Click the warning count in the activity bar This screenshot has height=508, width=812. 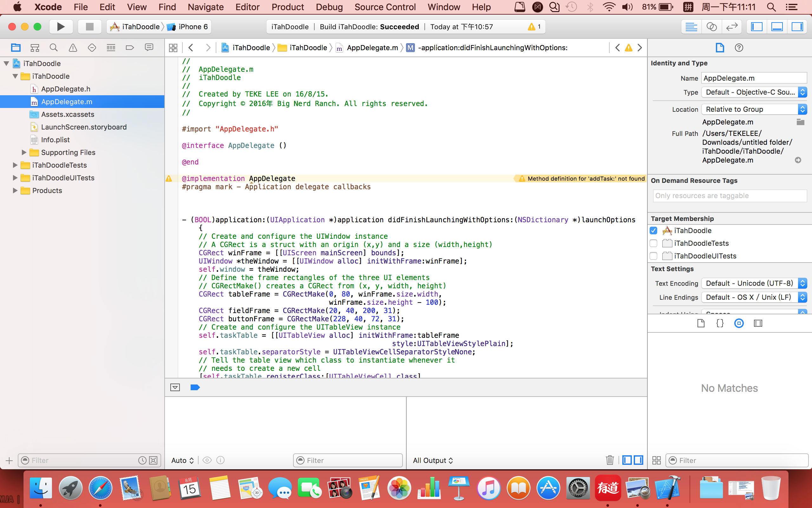coord(534,27)
